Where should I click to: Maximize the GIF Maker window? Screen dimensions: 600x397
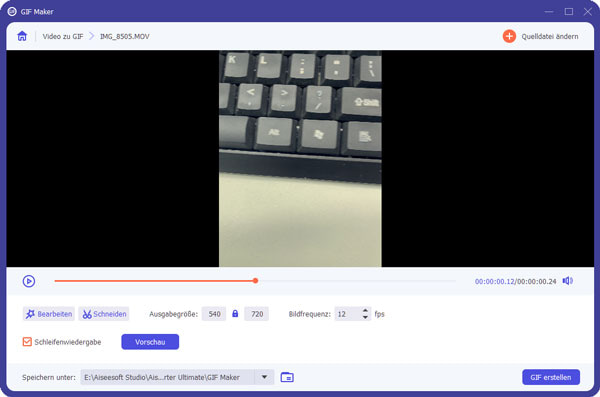pyautogui.click(x=569, y=12)
